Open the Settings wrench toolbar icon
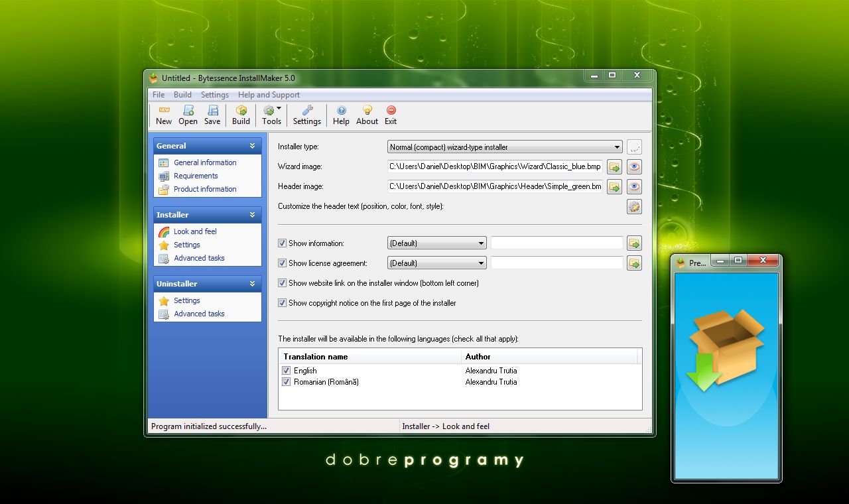The image size is (849, 504). [x=307, y=110]
